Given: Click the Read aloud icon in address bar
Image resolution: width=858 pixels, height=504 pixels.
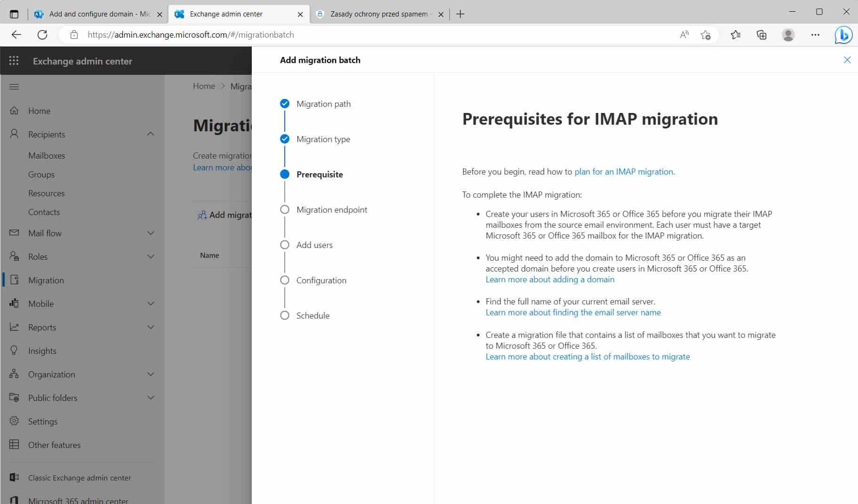Looking at the screenshot, I should 684,35.
